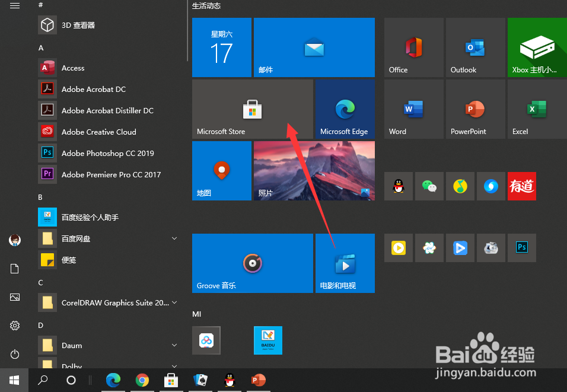Open the red 有道 tile
The width and height of the screenshot is (567, 392).
click(x=522, y=186)
